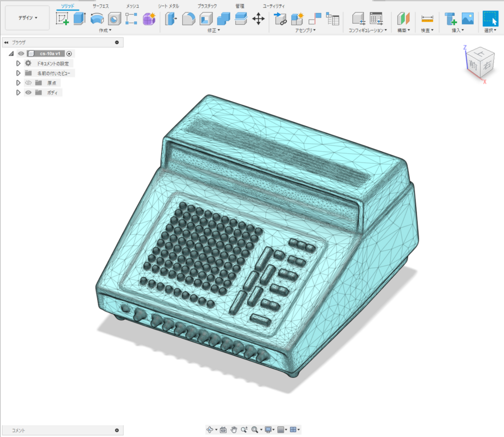
Task: Select the Measure ruler tool
Action: click(x=427, y=19)
